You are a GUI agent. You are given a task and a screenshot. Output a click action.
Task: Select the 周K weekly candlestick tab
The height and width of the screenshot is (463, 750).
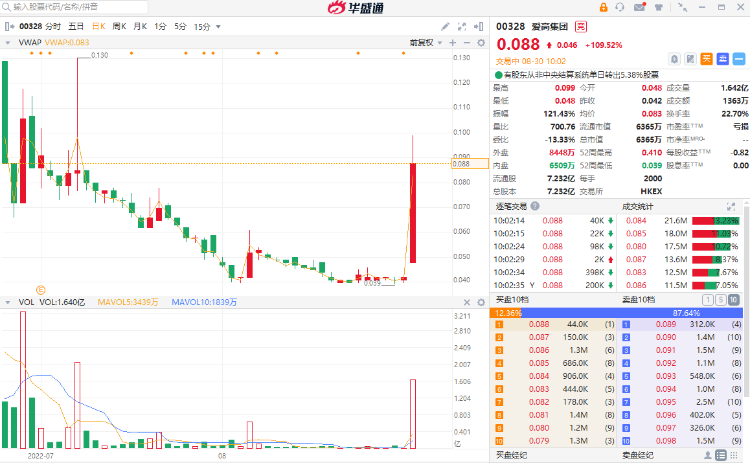pyautogui.click(x=119, y=26)
